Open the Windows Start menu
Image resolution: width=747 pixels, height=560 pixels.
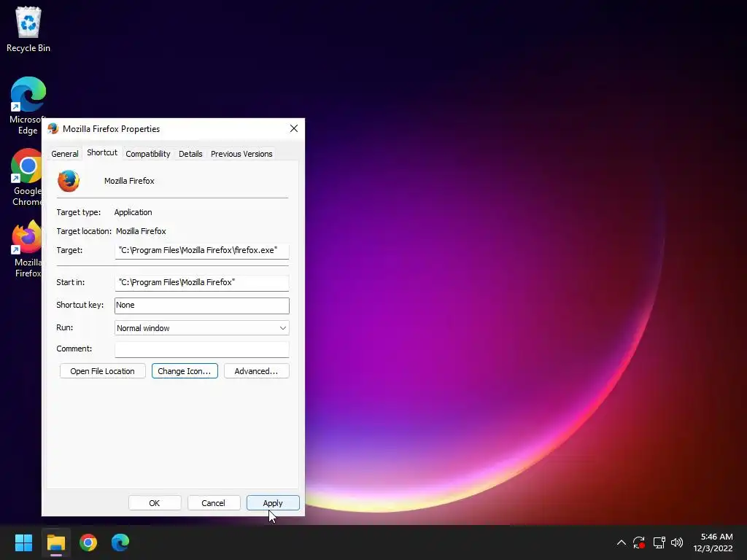[x=23, y=542]
